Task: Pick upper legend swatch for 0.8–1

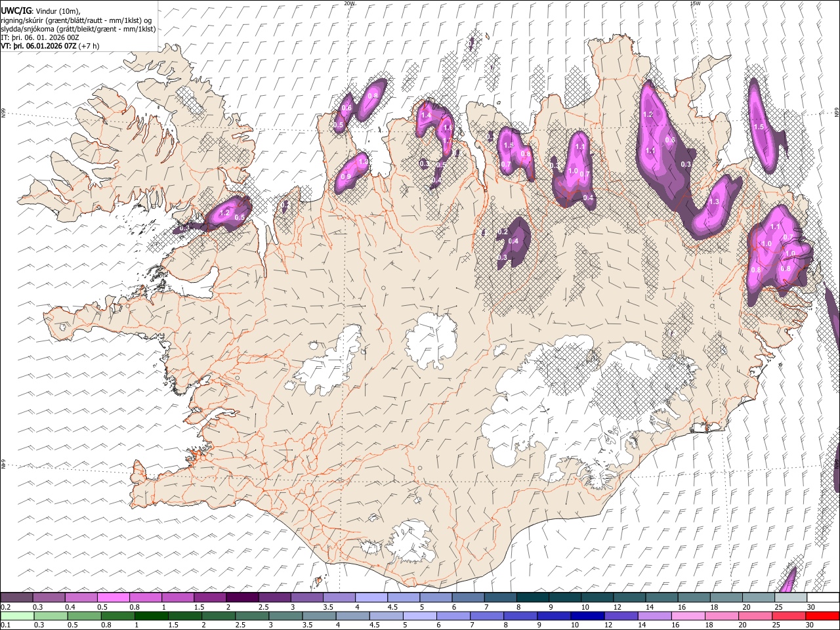Action: coord(146,597)
